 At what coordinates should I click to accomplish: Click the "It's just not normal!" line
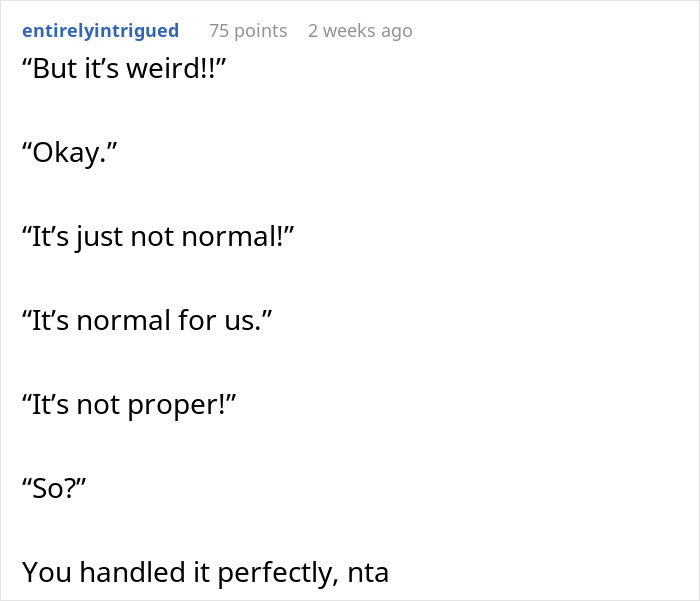[158, 237]
